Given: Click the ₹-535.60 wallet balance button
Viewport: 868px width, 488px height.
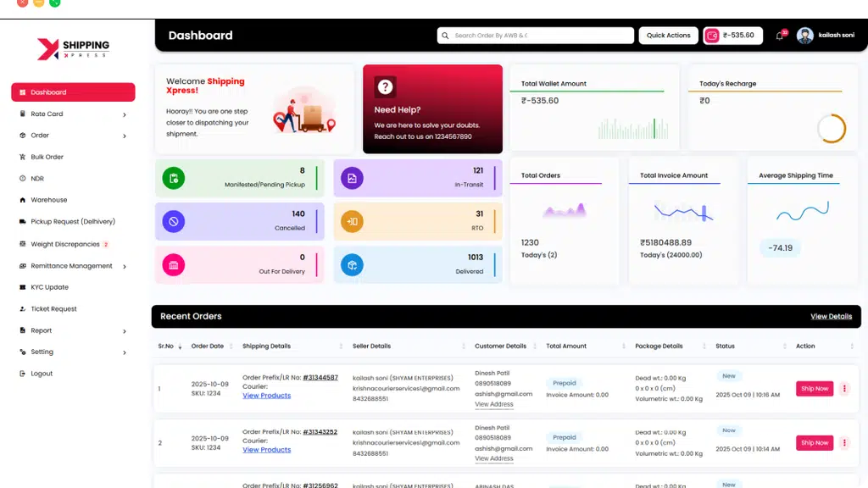Looking at the screenshot, I should point(733,36).
